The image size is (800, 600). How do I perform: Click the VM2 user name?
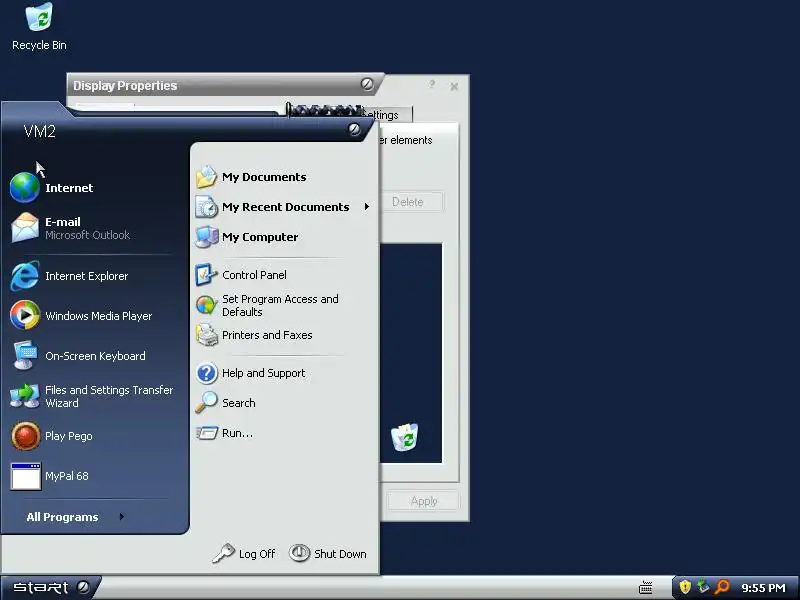pyautogui.click(x=40, y=132)
